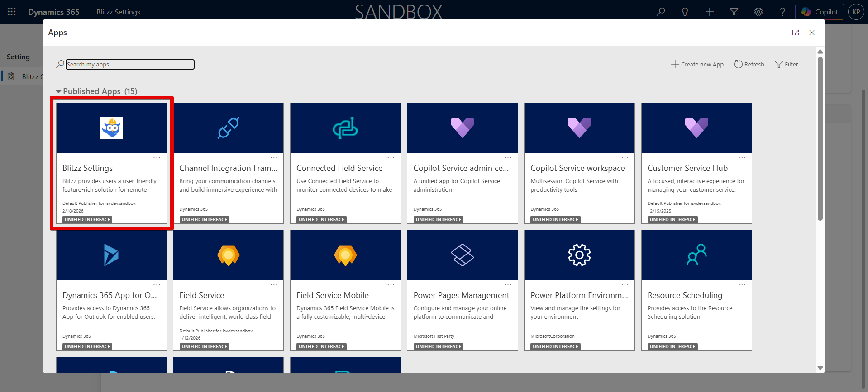Click Dynamics 365 brand link in header

pyautogui.click(x=54, y=12)
